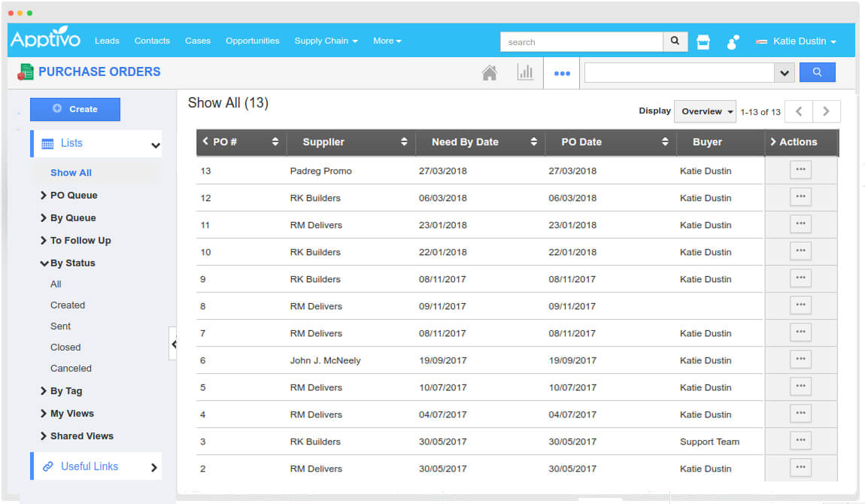Viewport: 865px width, 504px height.
Task: Go to next page with right arrow
Action: tap(826, 111)
